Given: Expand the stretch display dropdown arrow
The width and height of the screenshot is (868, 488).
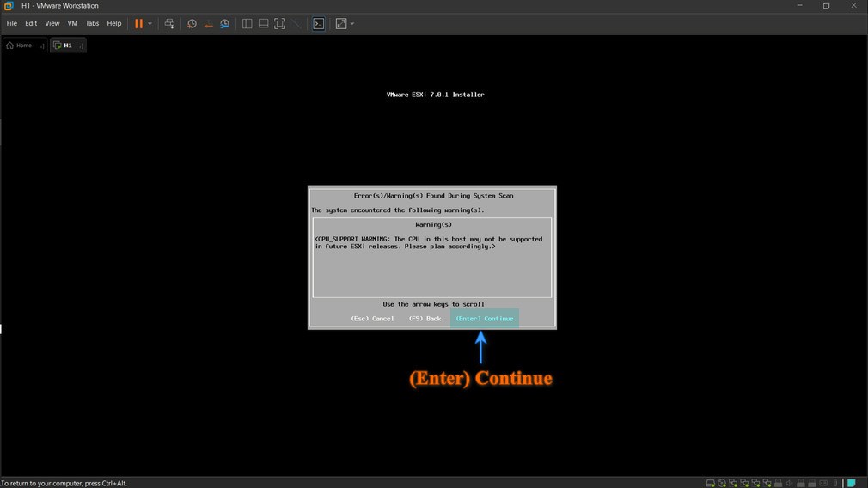Looking at the screenshot, I should (352, 24).
